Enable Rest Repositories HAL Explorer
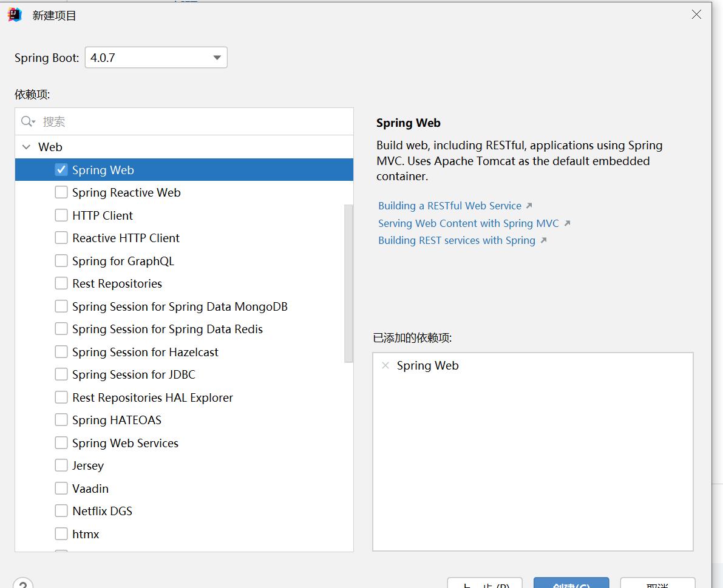 point(61,397)
